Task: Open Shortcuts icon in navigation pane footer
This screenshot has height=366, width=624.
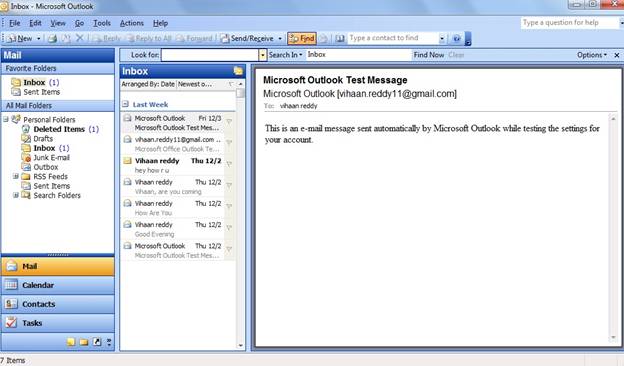Action: [97, 342]
